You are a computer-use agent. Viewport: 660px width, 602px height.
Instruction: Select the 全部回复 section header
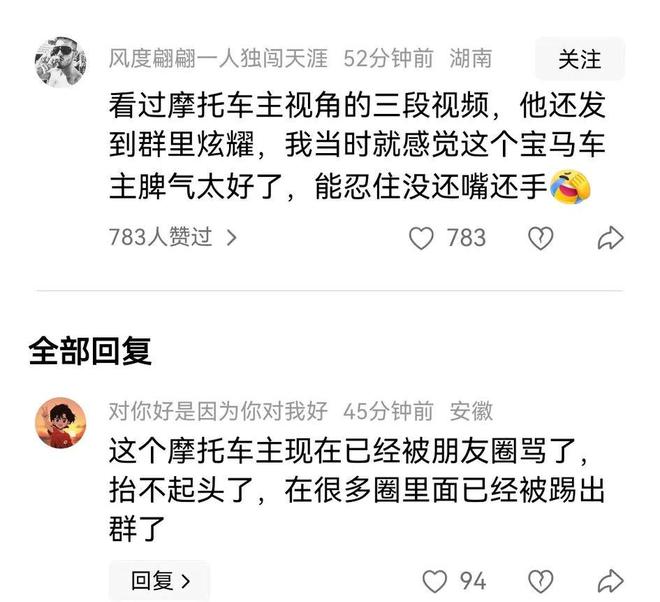[90, 351]
